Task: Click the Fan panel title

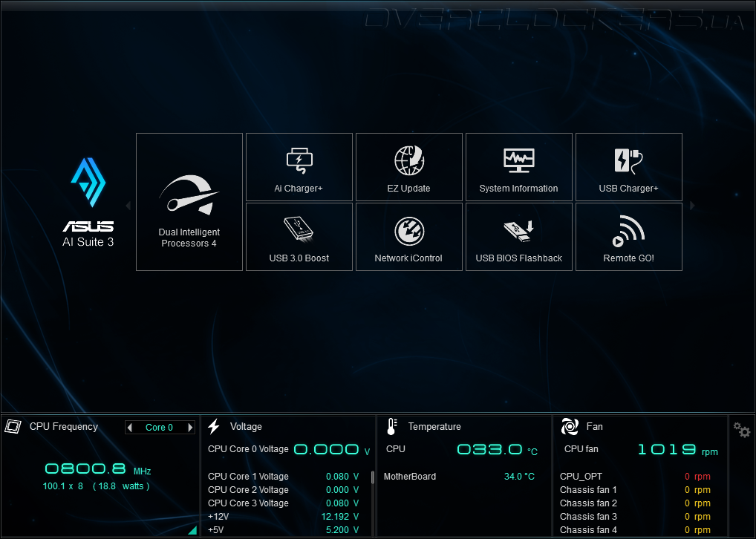Action: click(x=595, y=427)
